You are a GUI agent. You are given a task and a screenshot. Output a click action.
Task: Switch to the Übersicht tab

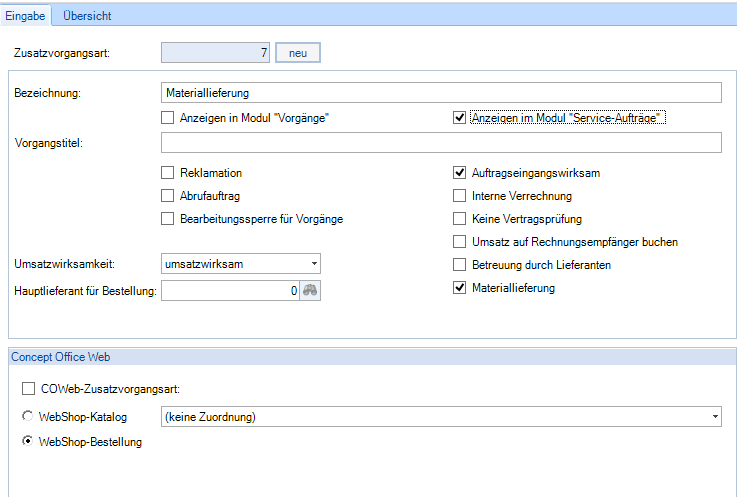coord(87,16)
